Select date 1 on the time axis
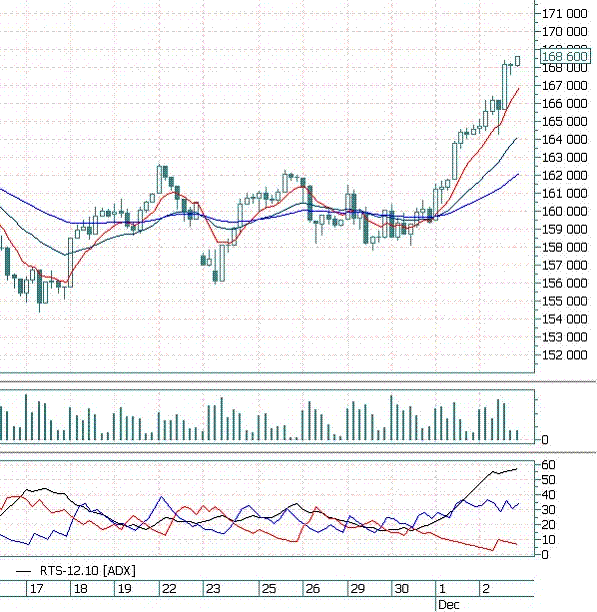597x612 pixels. pyautogui.click(x=442, y=589)
